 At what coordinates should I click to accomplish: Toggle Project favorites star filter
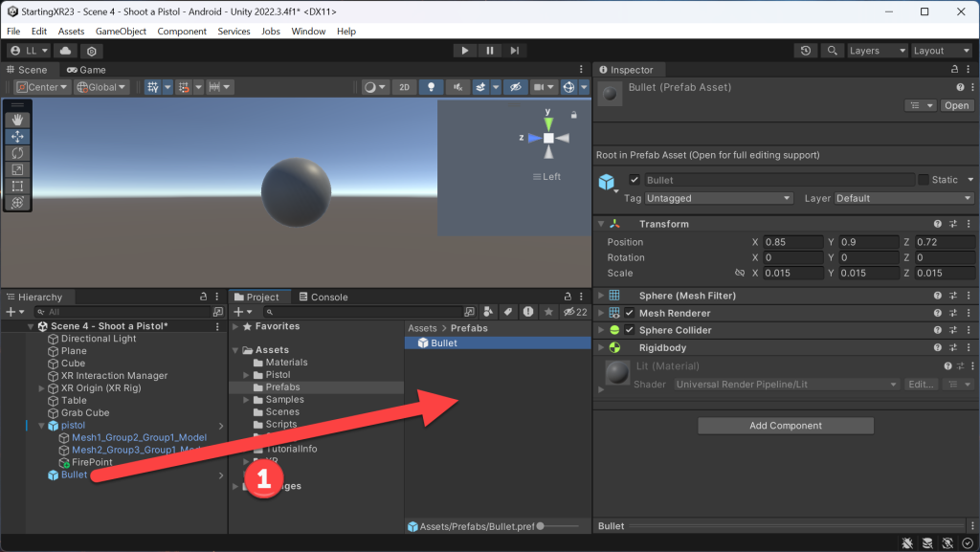tap(548, 312)
